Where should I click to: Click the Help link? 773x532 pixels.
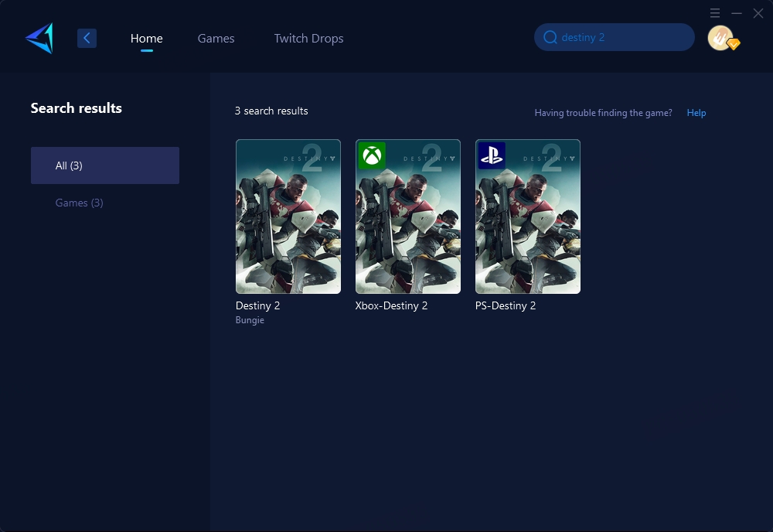pyautogui.click(x=696, y=113)
